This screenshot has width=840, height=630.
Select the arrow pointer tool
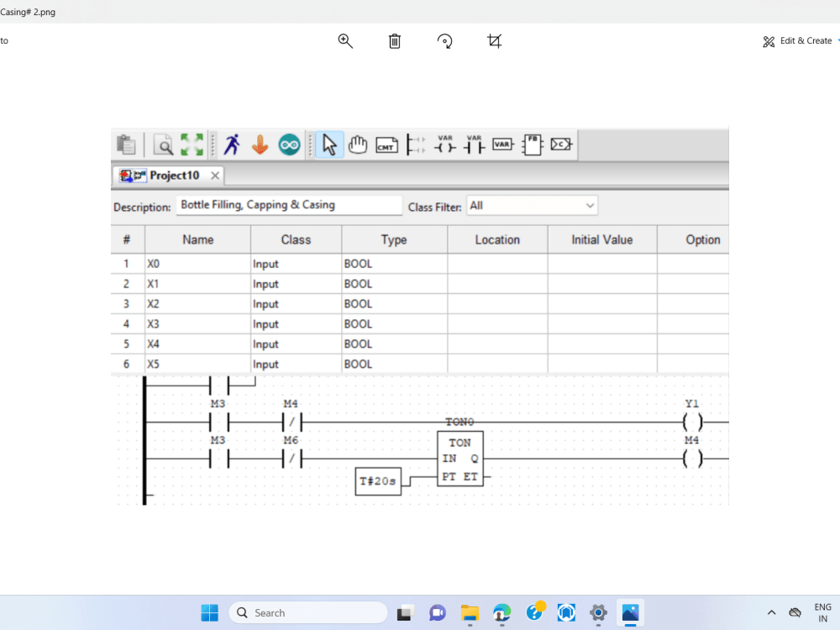[x=329, y=144]
